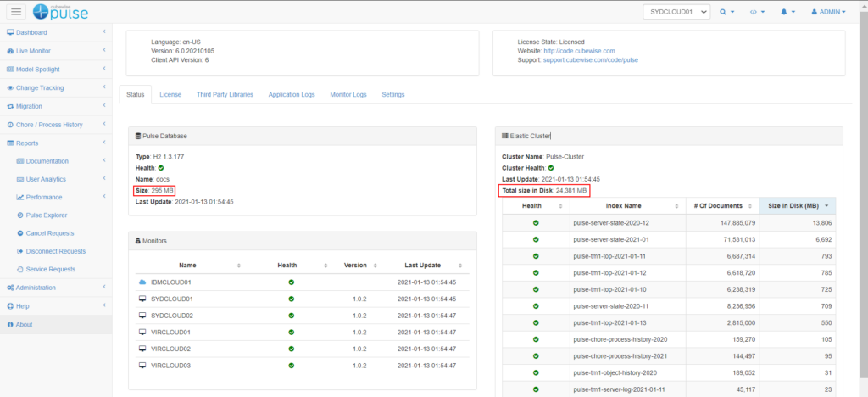Expand the Administration sidebar section
Viewport: 868px width, 397px height.
55,288
